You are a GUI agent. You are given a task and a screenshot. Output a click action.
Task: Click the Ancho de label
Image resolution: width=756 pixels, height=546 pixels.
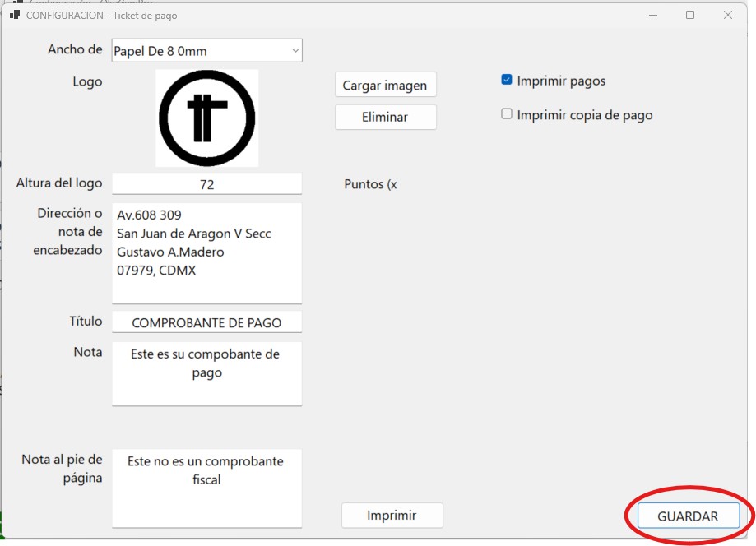(x=75, y=49)
